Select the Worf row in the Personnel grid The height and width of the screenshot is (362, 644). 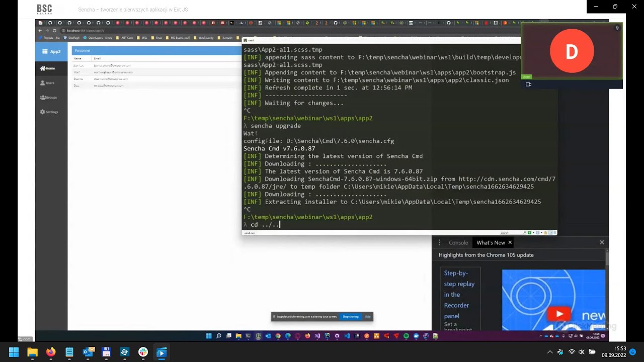tap(156, 72)
